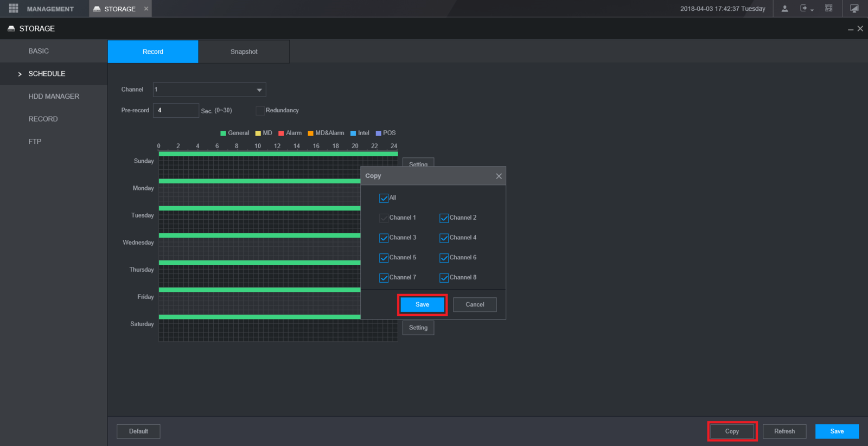Enable the Redundancy checkbox
The width and height of the screenshot is (868, 446).
(260, 111)
